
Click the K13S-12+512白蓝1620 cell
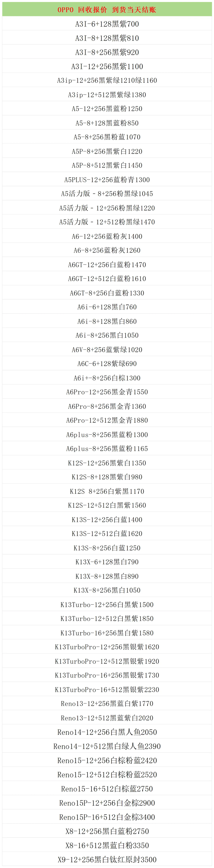(x=107, y=533)
